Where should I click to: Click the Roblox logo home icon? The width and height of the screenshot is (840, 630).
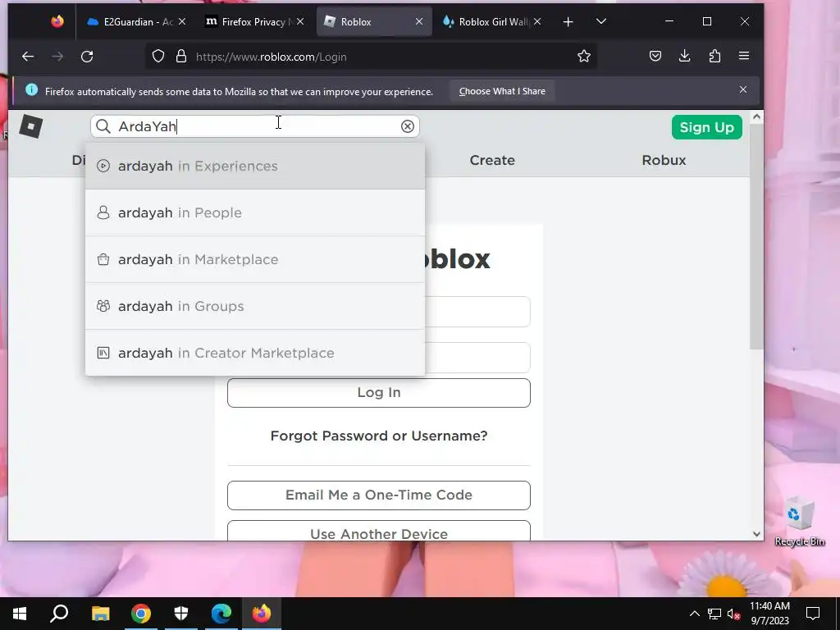(31, 127)
